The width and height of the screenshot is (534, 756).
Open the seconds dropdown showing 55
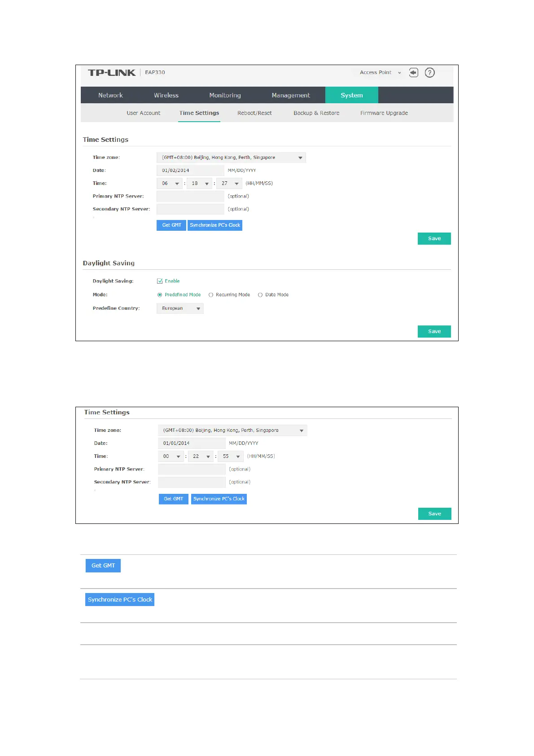pos(231,457)
